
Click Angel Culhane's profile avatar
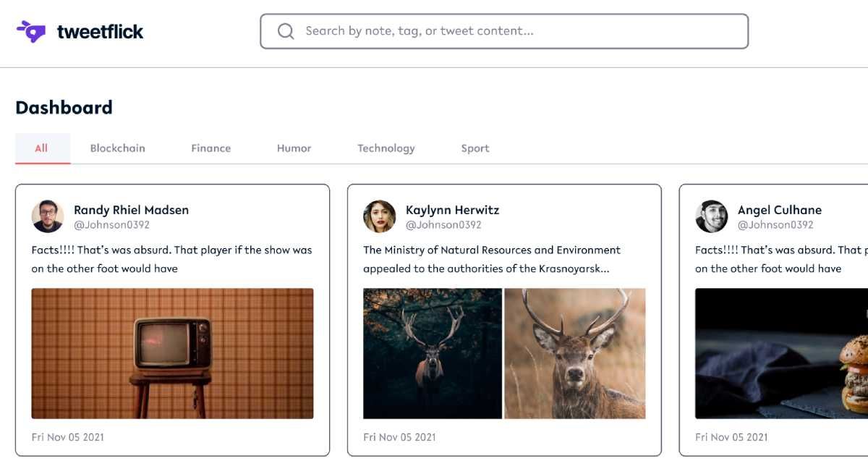pyautogui.click(x=712, y=216)
